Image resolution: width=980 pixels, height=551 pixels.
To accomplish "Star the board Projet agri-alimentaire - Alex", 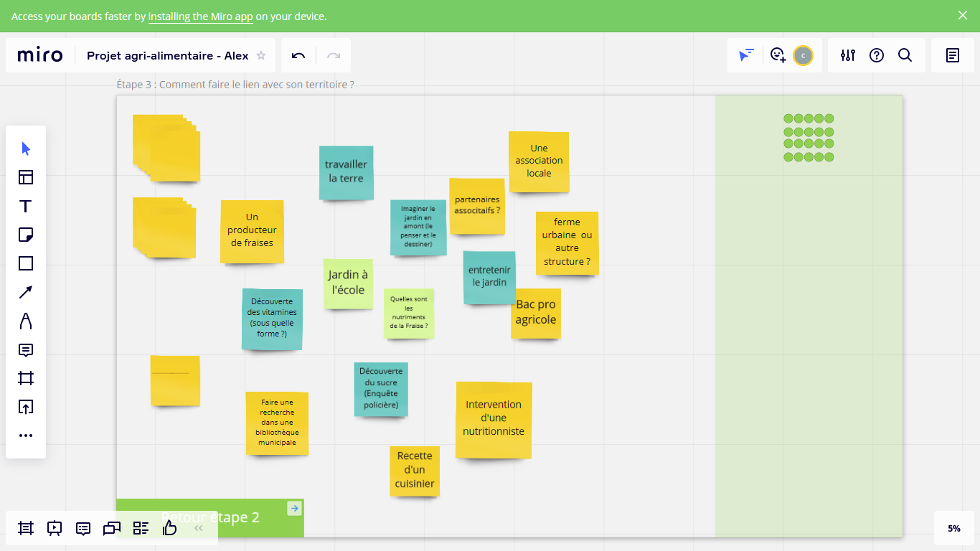I will 261,56.
